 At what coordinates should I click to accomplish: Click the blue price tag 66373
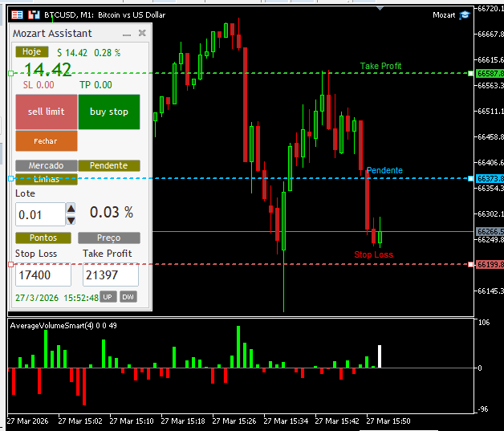point(490,178)
